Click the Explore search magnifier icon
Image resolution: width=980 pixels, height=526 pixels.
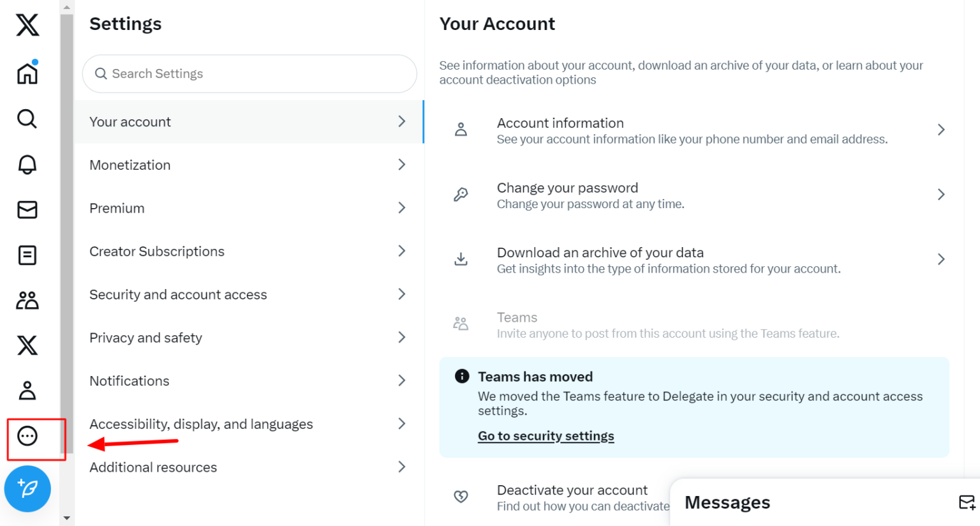27,119
